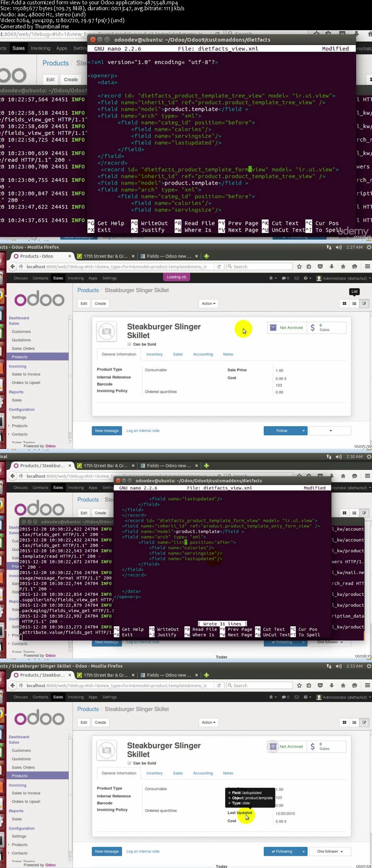Close 17th Street Bar tab in 2:27 AM frame
The image size is (372, 868).
click(x=133, y=256)
